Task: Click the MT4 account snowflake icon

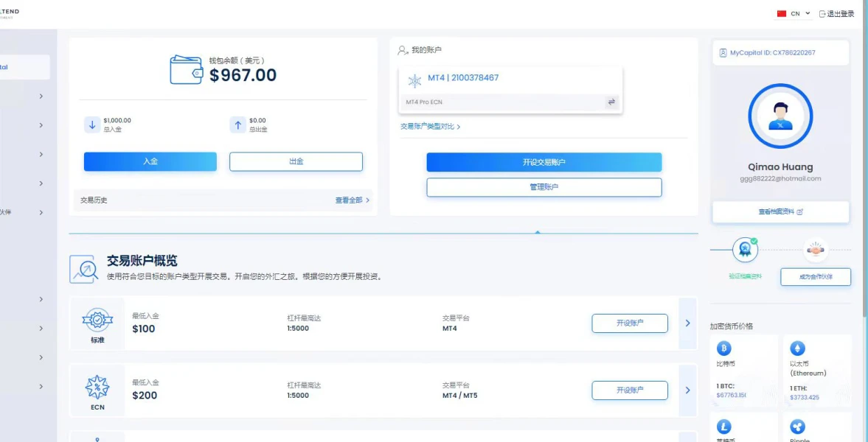Action: pos(414,81)
